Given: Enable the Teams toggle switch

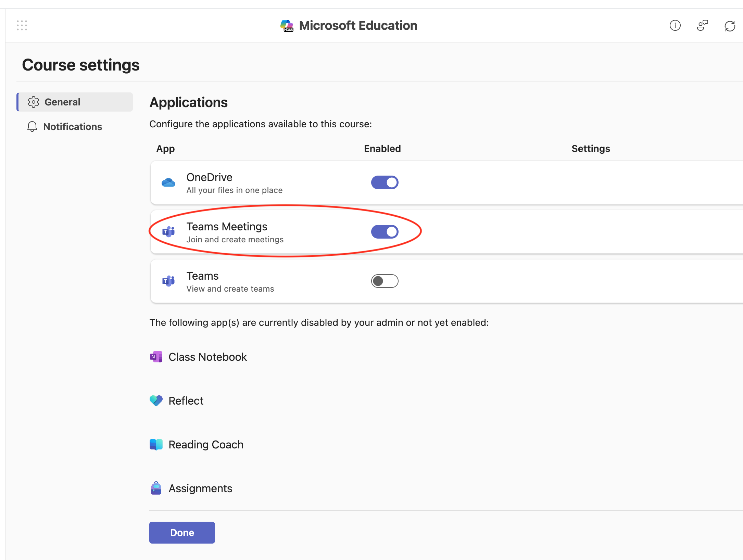Looking at the screenshot, I should (x=385, y=281).
